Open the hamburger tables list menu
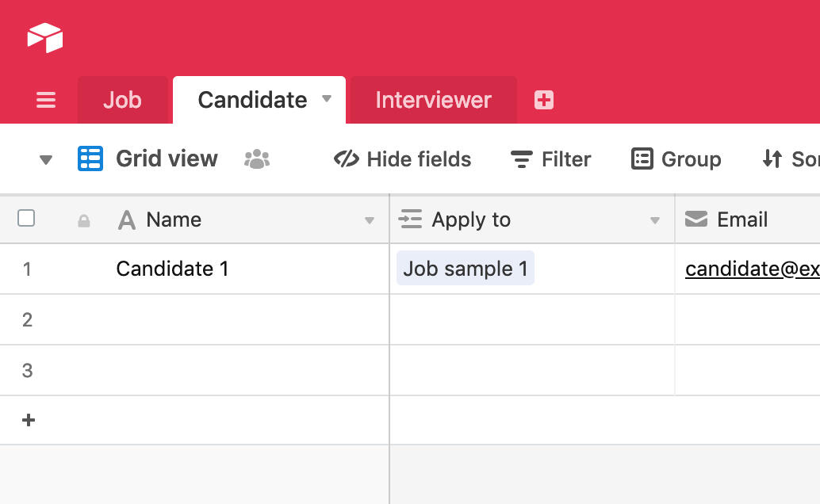This screenshot has width=820, height=504. pyautogui.click(x=46, y=100)
